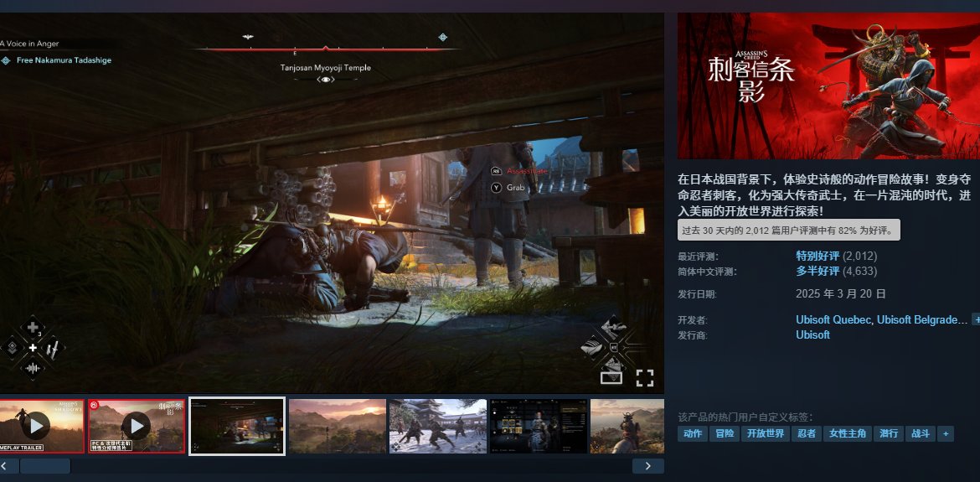Select the highlighted under-floor stealth thumbnail

237,427
